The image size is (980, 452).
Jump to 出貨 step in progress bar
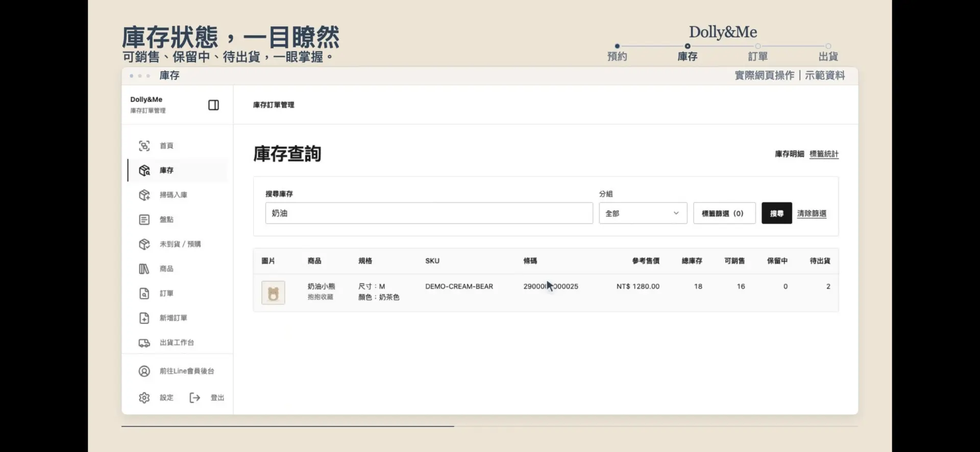[828, 53]
